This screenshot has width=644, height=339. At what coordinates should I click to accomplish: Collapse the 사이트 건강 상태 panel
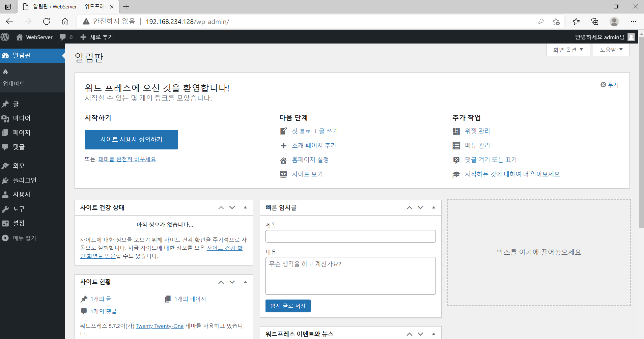[x=245, y=207]
